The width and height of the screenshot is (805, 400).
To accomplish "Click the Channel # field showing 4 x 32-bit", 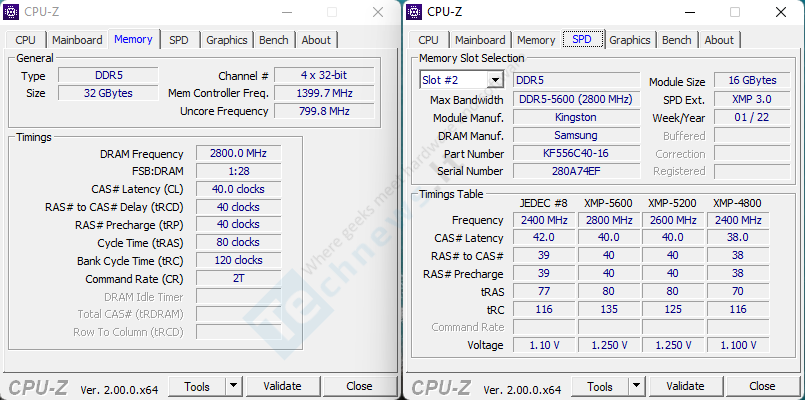I will [x=324, y=75].
